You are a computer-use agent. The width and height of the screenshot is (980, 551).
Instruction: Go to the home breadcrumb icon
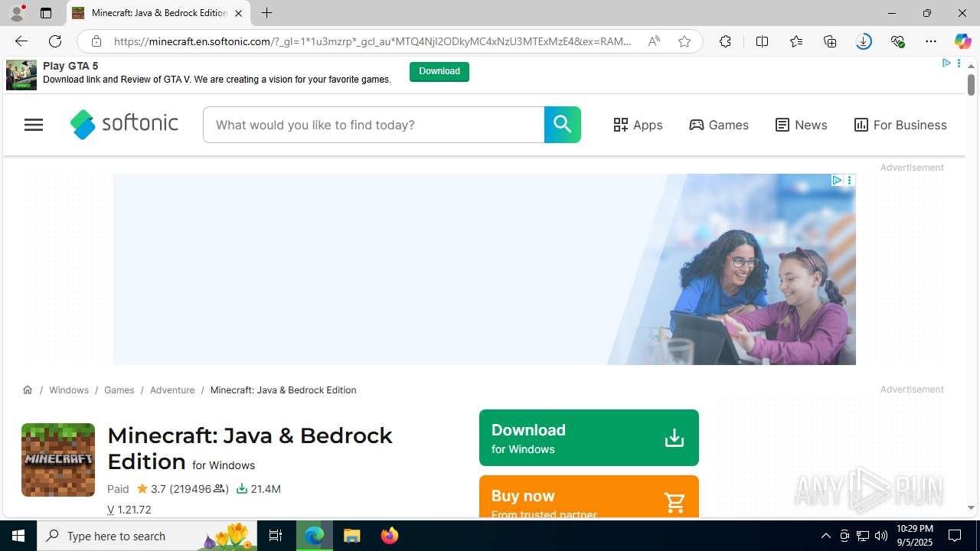coord(28,390)
